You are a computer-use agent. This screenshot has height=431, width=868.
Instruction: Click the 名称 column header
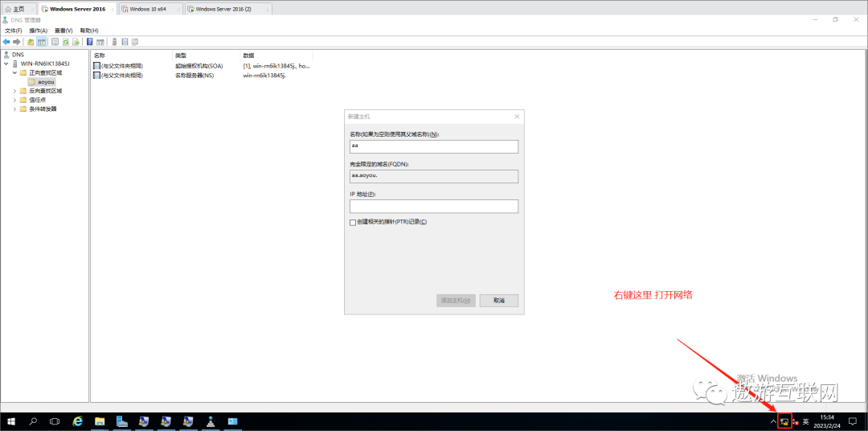(x=132, y=56)
